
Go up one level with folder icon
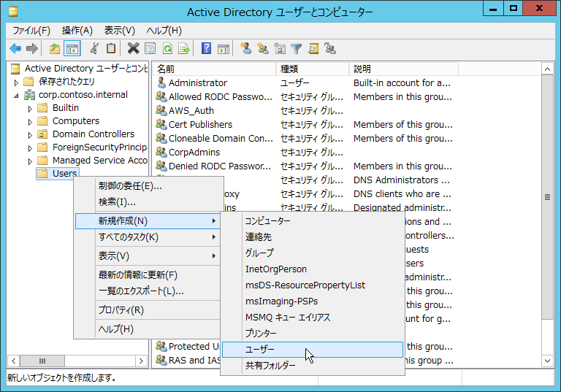55,49
